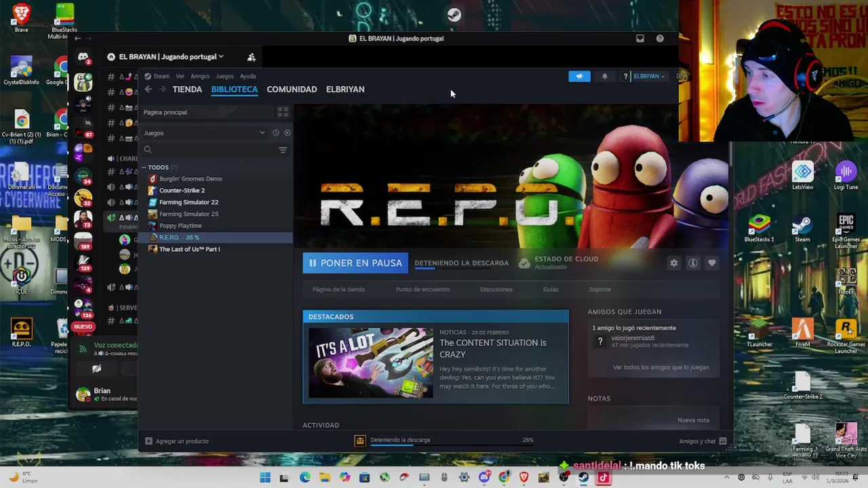This screenshot has height=488, width=868.
Task: Open The CONTENT SITUATION is CRAZY article
Action: 493,348
